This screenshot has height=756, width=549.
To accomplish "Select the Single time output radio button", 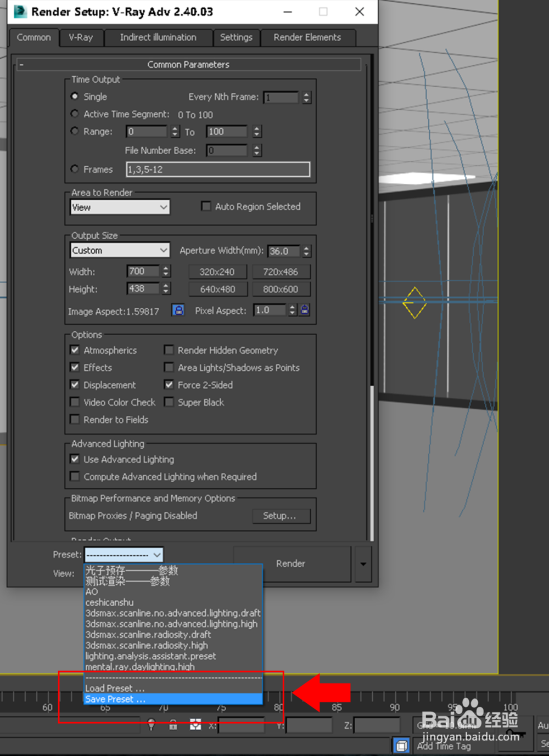I will click(75, 96).
